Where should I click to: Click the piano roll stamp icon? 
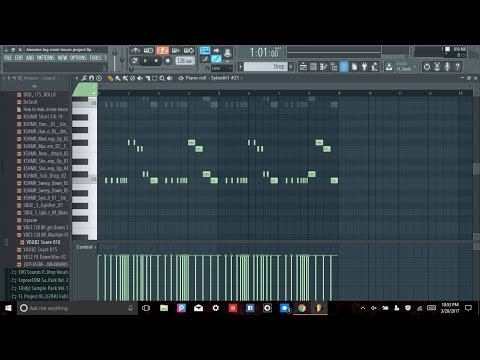99,78
